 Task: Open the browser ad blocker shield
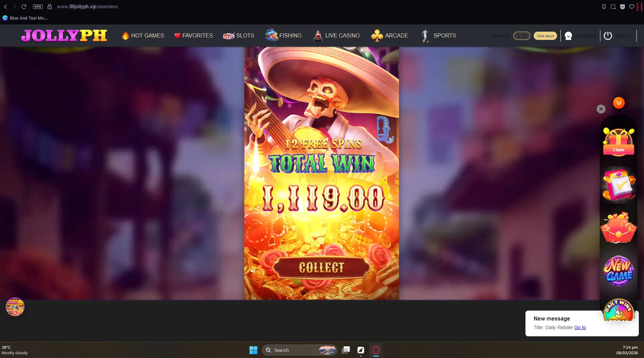pos(622,7)
